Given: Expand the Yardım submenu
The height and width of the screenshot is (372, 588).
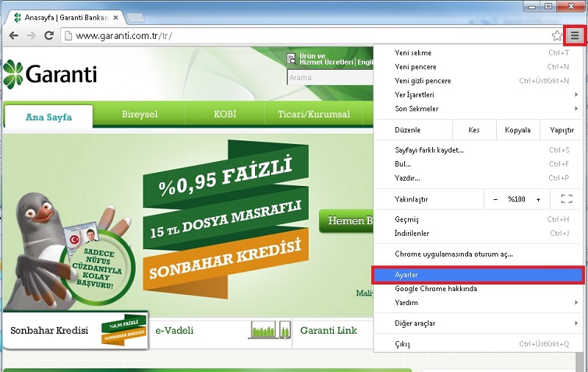Looking at the screenshot, I should tap(478, 303).
